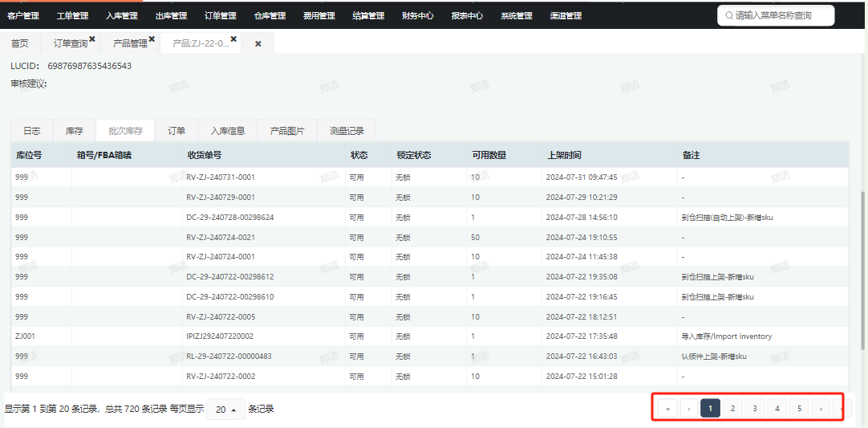868x428 pixels.
Task: Click the vertical scrollbar on the right
Action: point(862,271)
